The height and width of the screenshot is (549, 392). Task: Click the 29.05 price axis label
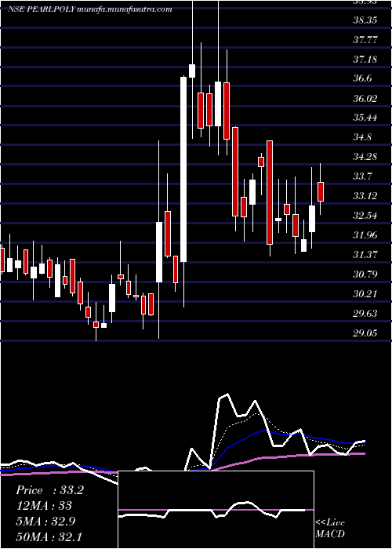(365, 333)
